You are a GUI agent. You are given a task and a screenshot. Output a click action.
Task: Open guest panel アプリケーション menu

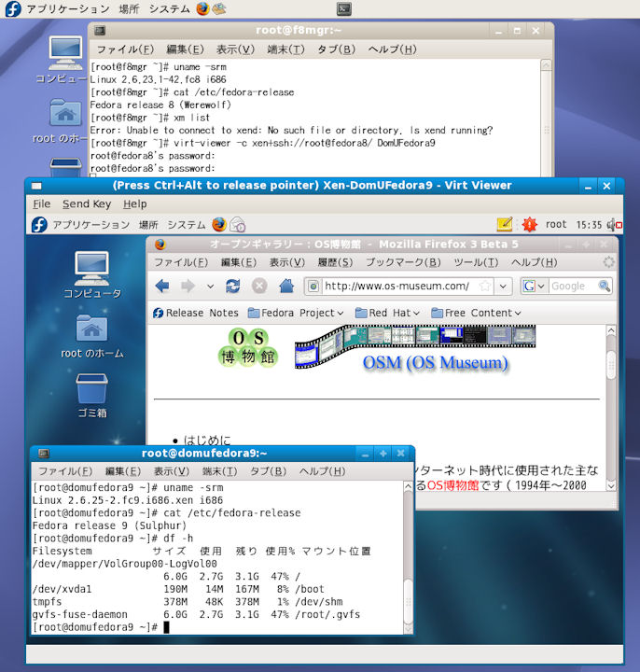(x=90, y=225)
